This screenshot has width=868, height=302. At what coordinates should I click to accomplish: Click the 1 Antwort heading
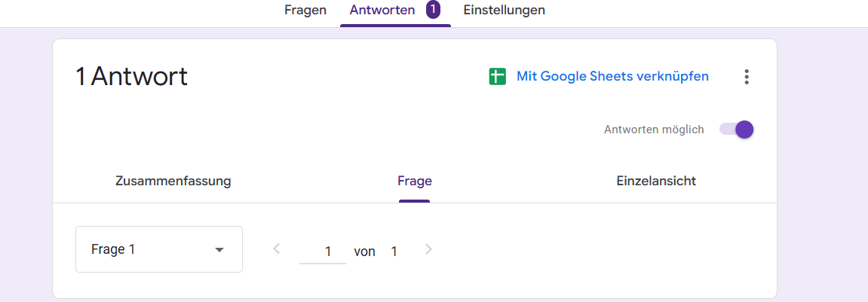131,77
